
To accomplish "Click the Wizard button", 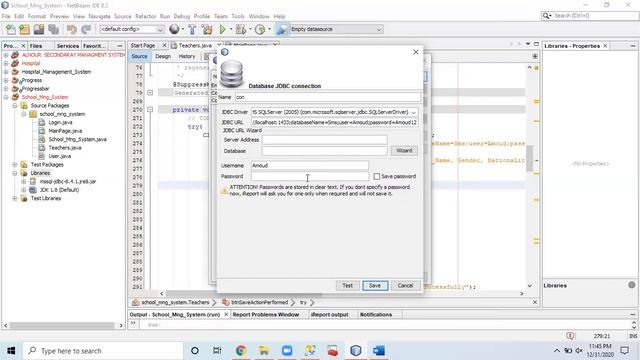I will pos(404,151).
